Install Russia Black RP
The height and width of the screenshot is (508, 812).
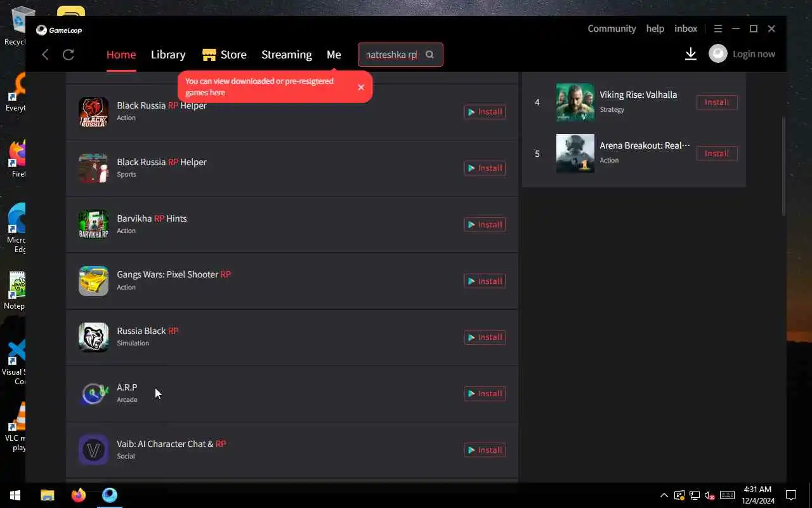click(x=485, y=337)
